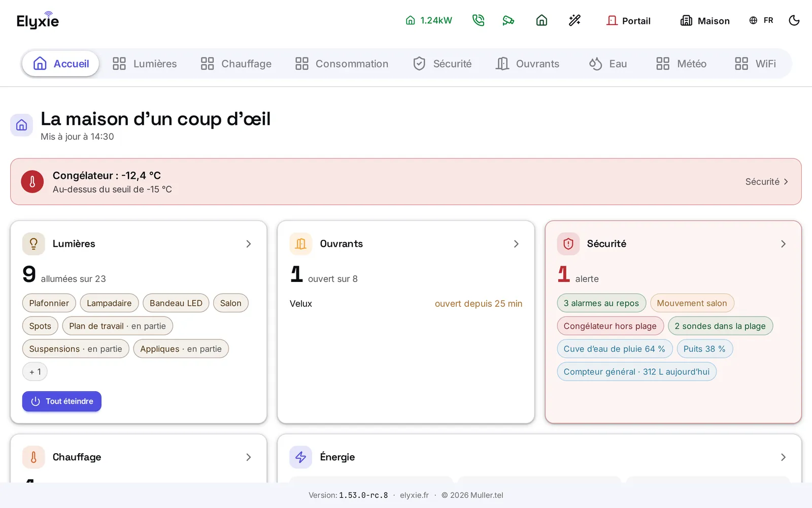Click the Énergie lightning bolt icon
The height and width of the screenshot is (508, 812).
click(x=301, y=457)
